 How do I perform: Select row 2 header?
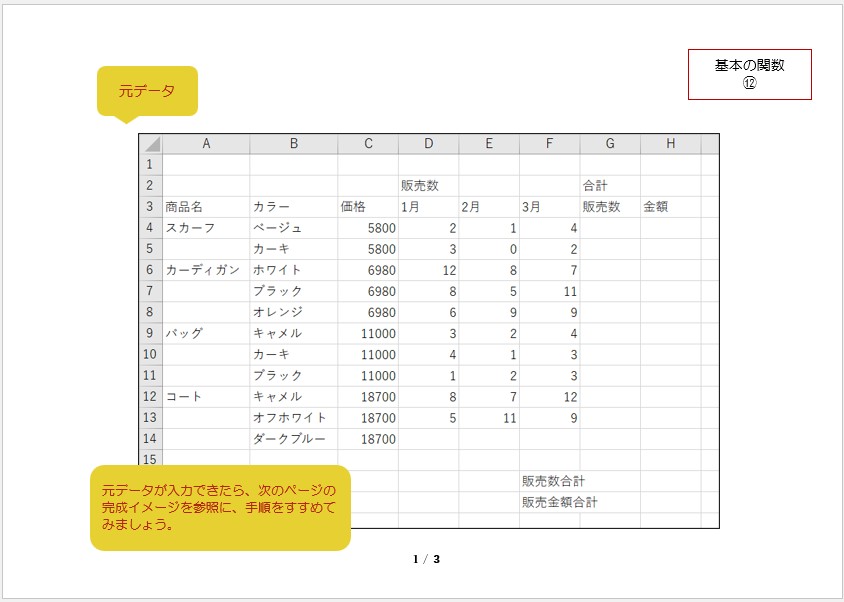[x=151, y=186]
